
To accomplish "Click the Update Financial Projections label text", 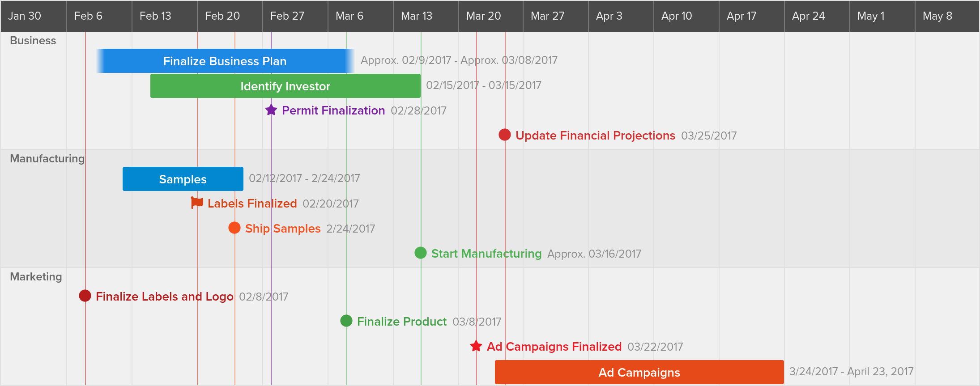I will click(595, 136).
